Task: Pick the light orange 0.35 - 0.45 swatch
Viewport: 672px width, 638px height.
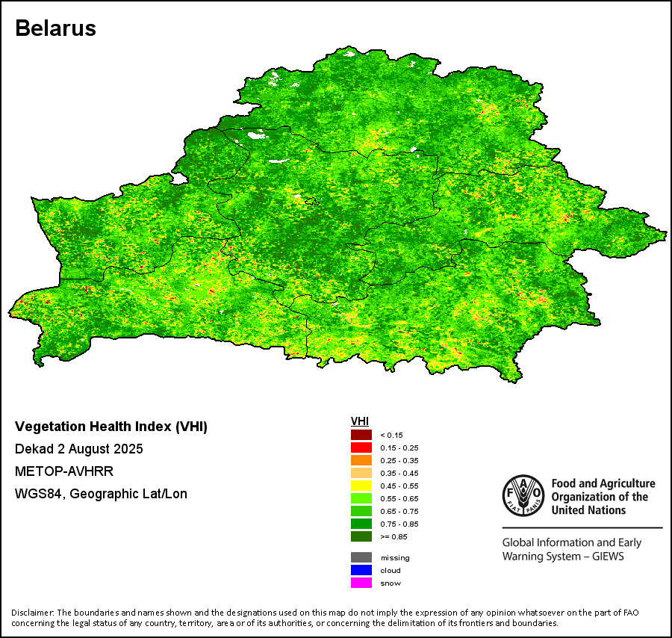Action: [361, 473]
